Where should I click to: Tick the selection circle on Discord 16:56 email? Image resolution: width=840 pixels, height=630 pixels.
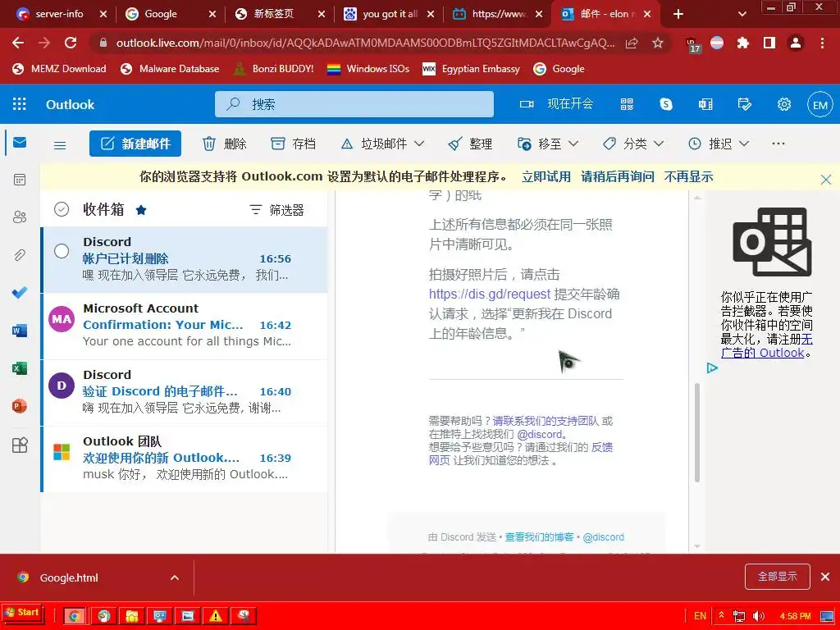click(62, 251)
